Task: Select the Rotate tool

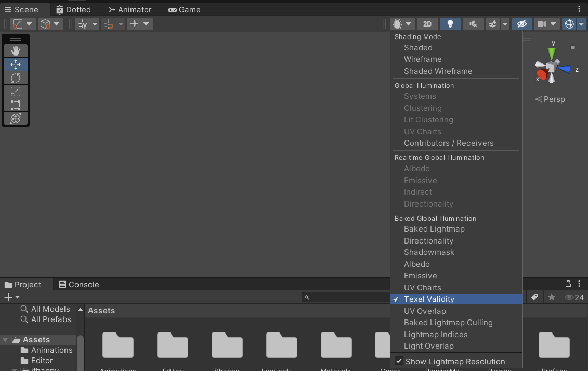Action: coord(16,78)
